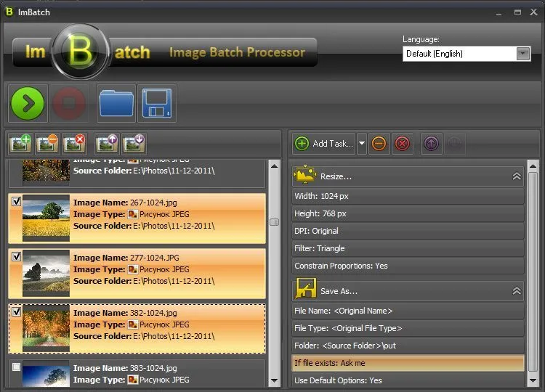
Task: Click the floppy disk save icon
Action: point(156,104)
